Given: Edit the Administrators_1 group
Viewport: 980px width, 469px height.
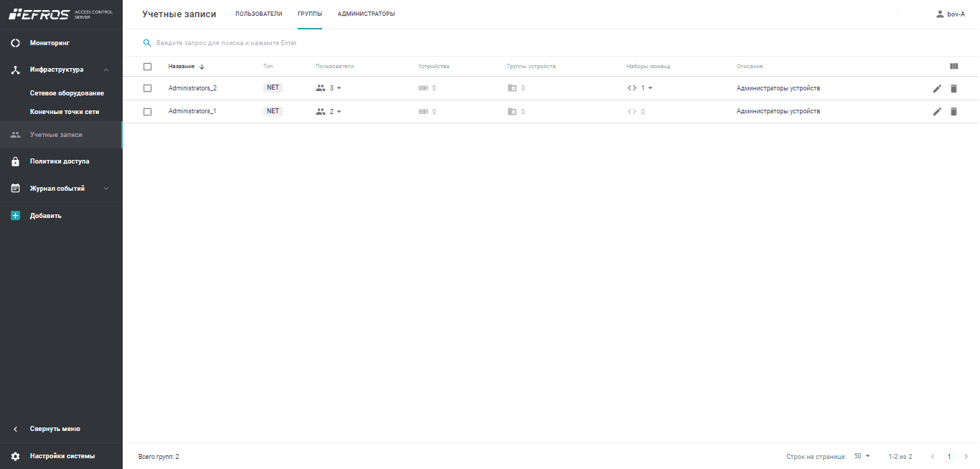Looking at the screenshot, I should click(x=937, y=111).
